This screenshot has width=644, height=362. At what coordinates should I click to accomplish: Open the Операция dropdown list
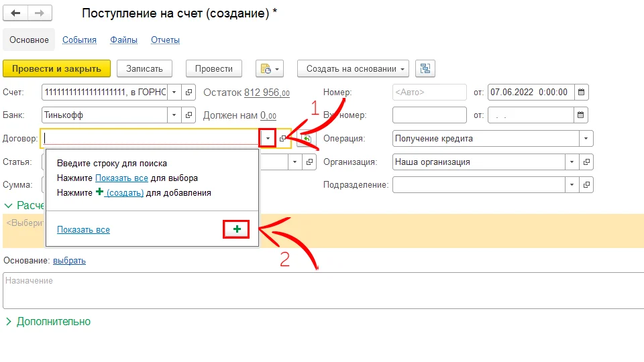coord(587,138)
